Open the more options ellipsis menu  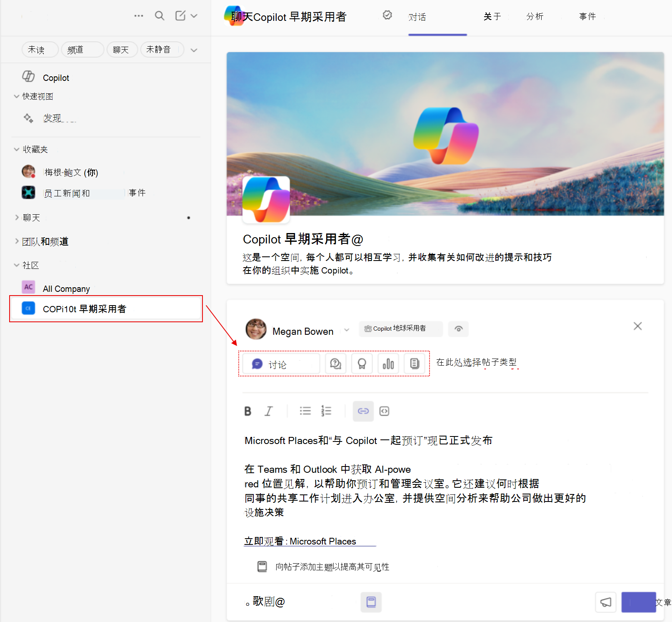pos(139,16)
